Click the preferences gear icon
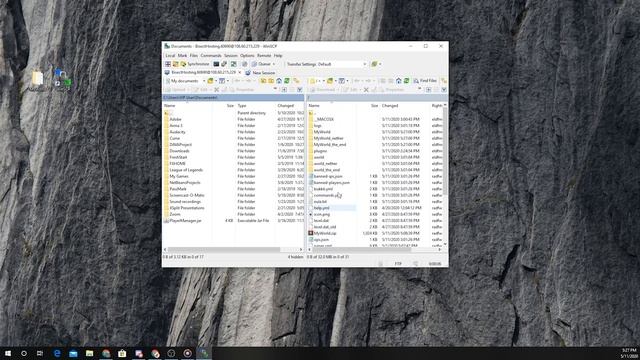The image size is (640, 360). pos(244,64)
